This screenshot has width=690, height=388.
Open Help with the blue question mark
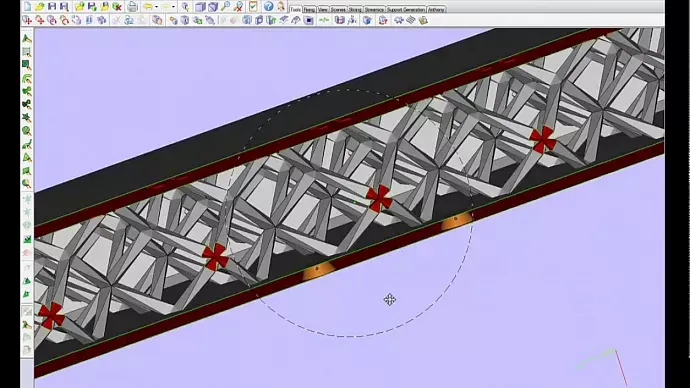click(268, 6)
